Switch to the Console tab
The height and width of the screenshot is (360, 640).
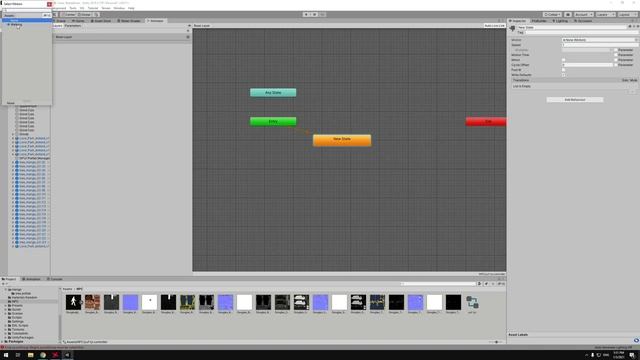[x=55, y=279]
